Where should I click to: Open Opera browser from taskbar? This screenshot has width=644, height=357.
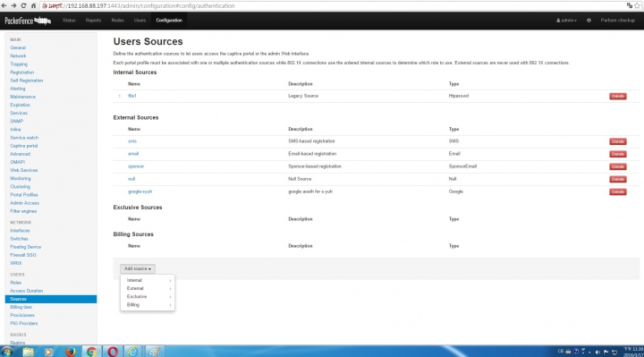[x=113, y=352]
